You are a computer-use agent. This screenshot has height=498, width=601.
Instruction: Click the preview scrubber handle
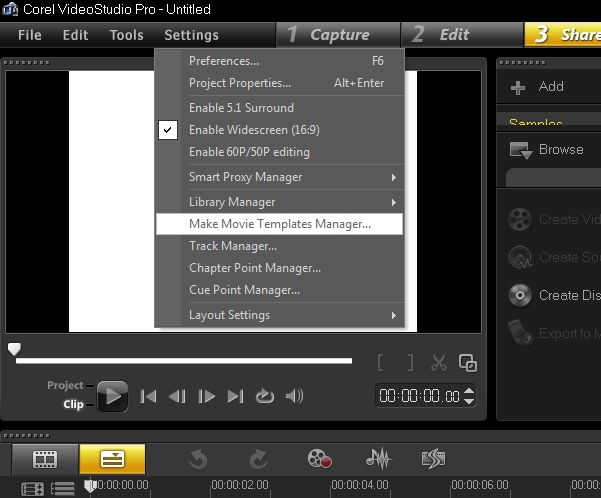(x=14, y=348)
